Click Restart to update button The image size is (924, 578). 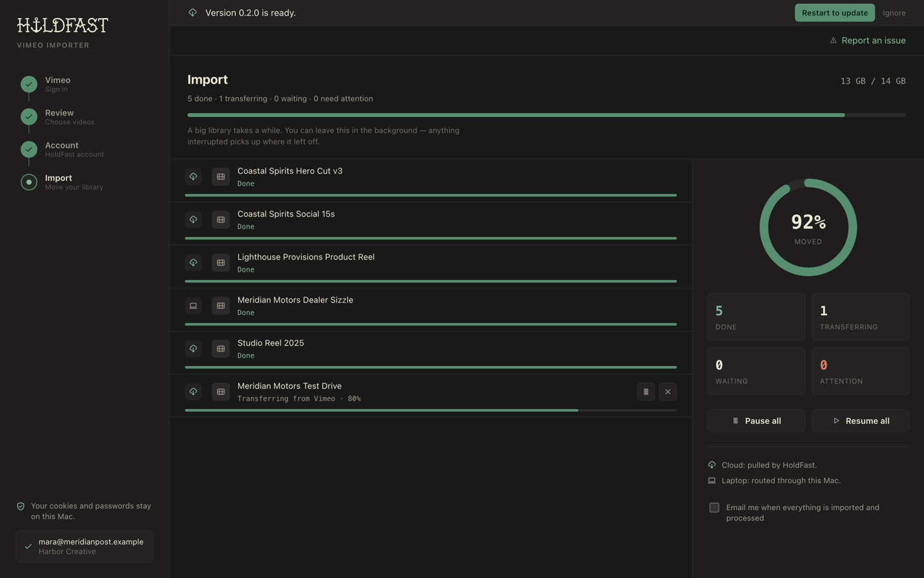click(x=834, y=13)
